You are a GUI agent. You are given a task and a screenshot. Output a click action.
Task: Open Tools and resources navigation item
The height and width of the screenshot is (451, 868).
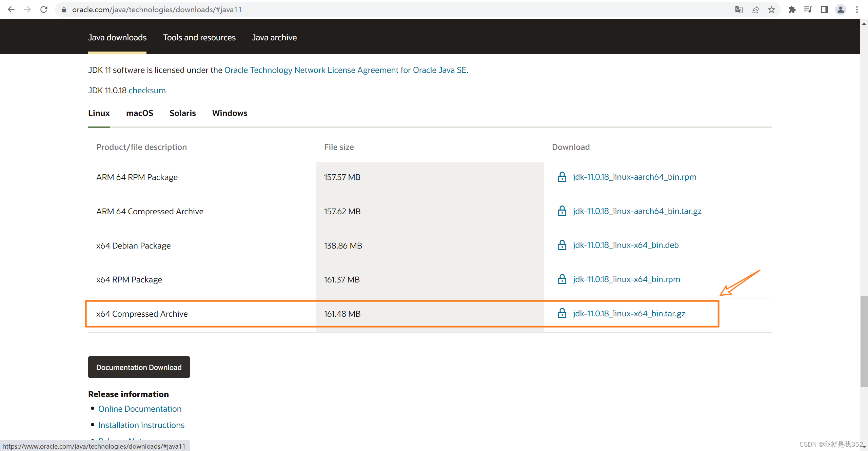pyautogui.click(x=199, y=38)
